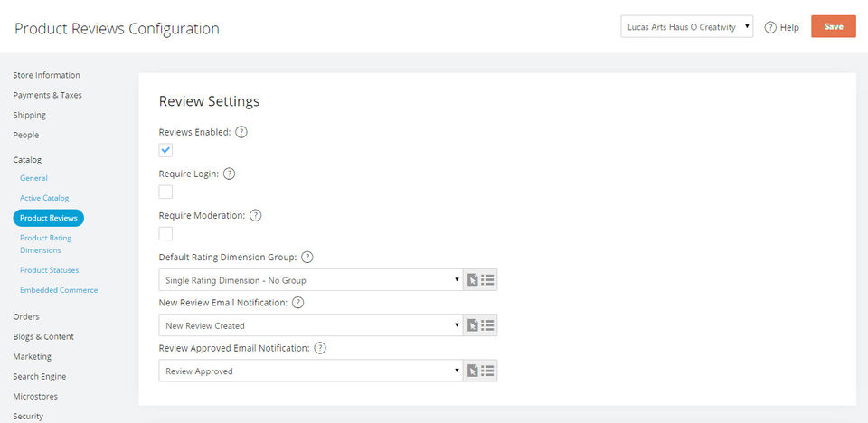Viewport: 868px width, 423px height.
Task: Open Security settings in the sidebar
Action: tap(28, 416)
